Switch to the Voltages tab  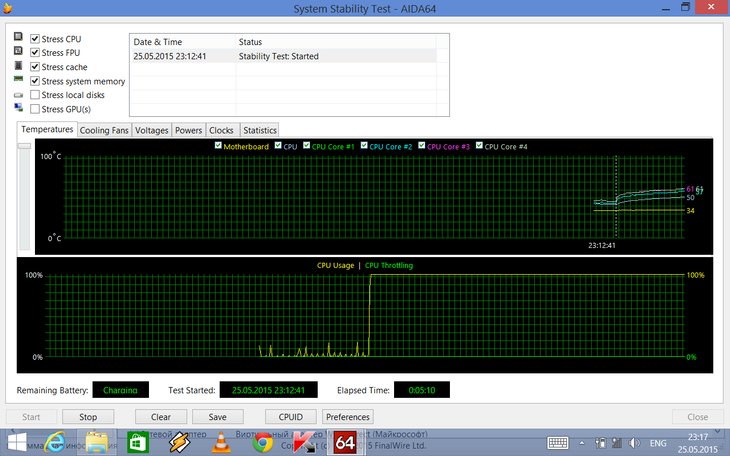151,130
